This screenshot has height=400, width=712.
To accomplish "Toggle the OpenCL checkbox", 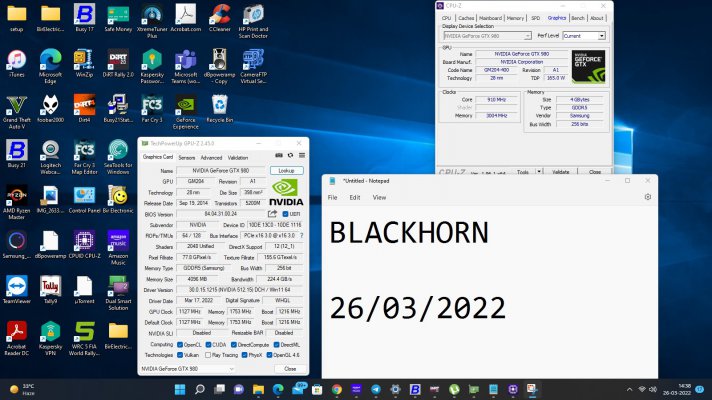I will point(180,345).
